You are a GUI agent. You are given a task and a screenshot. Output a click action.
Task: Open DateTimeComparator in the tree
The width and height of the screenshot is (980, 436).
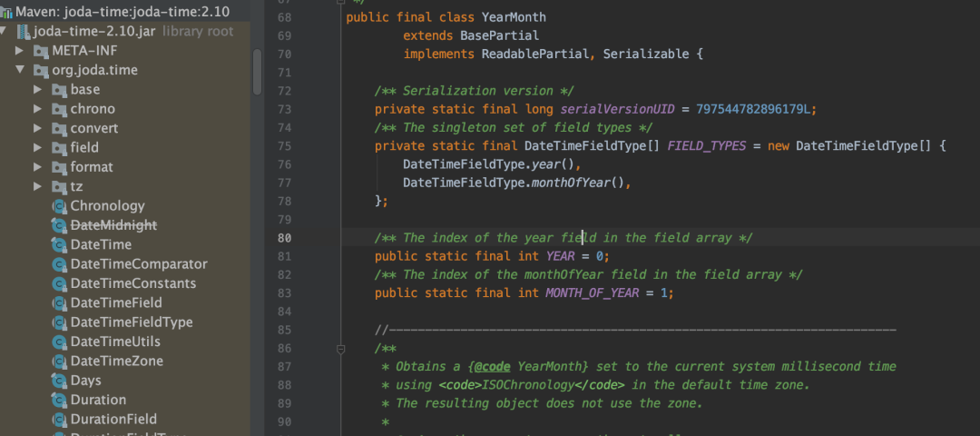click(x=139, y=264)
